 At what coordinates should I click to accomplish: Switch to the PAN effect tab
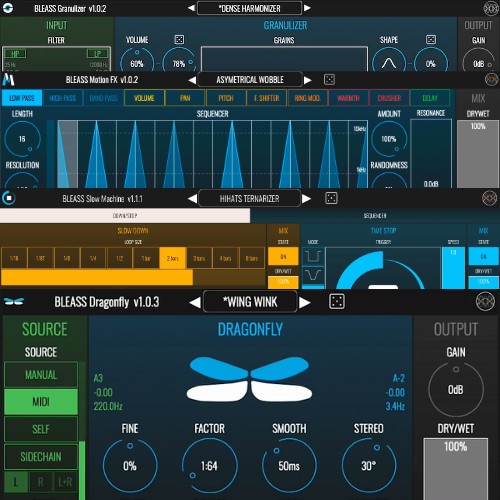(185, 98)
